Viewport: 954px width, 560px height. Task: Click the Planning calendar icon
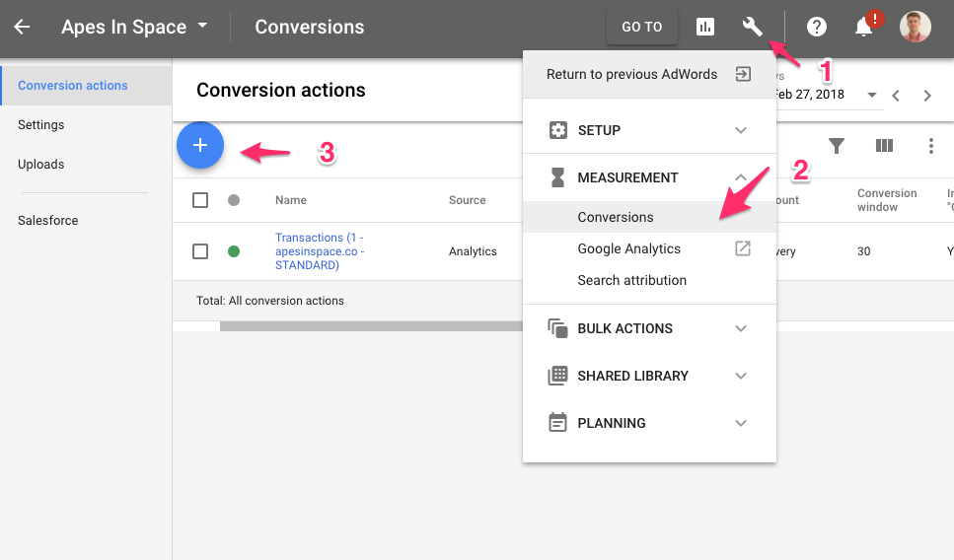[x=558, y=423]
